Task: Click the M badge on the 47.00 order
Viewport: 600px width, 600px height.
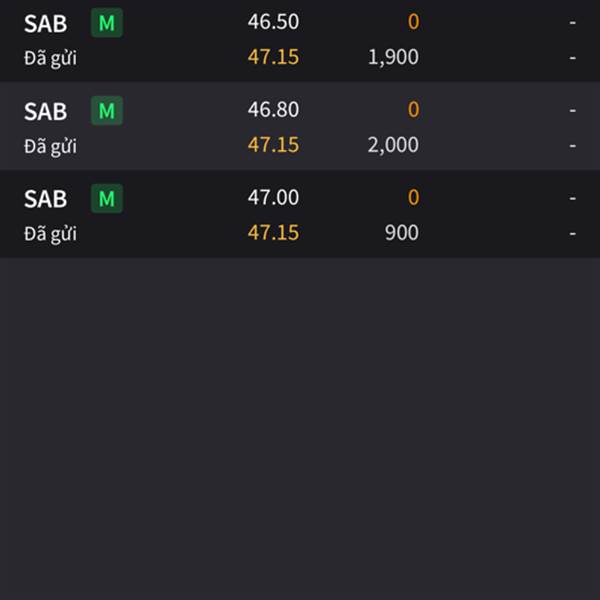Action: click(107, 198)
